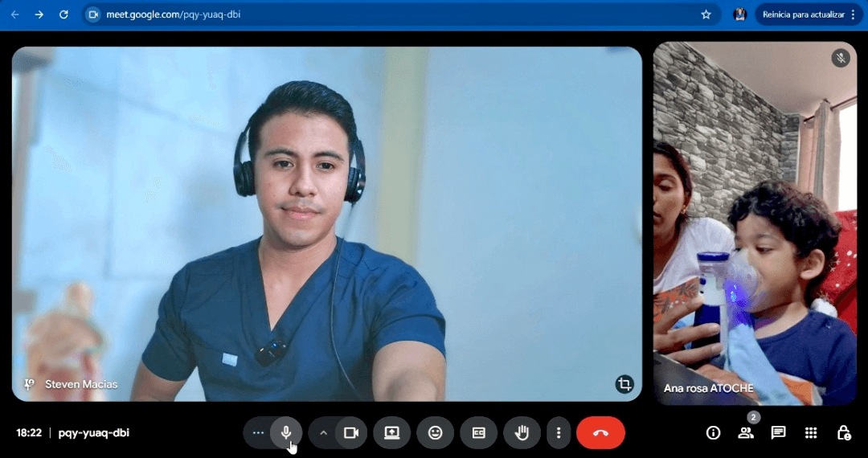
Task: Turn off the camera
Action: pos(350,433)
